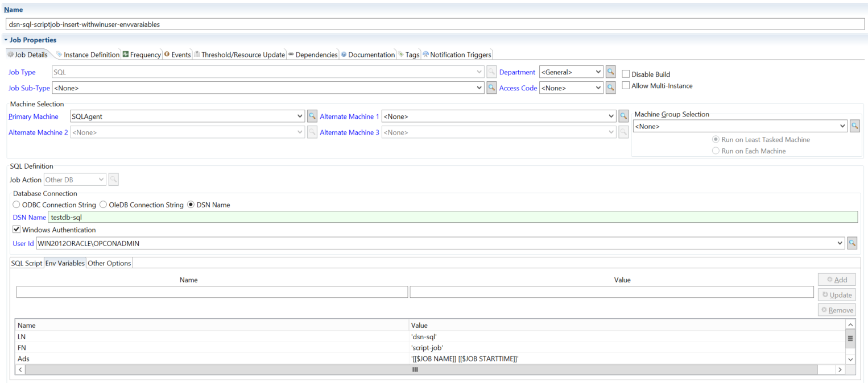Click the Name column header in table

(212, 326)
